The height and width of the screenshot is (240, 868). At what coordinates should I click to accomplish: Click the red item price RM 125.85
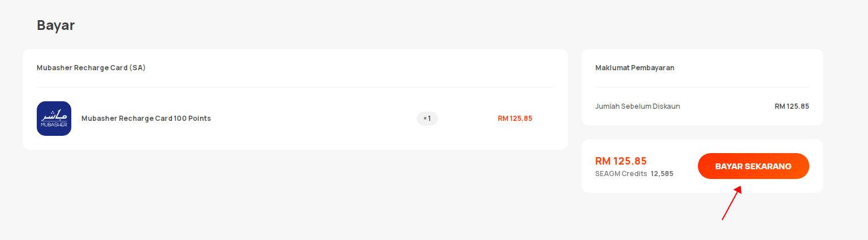pyautogui.click(x=515, y=119)
